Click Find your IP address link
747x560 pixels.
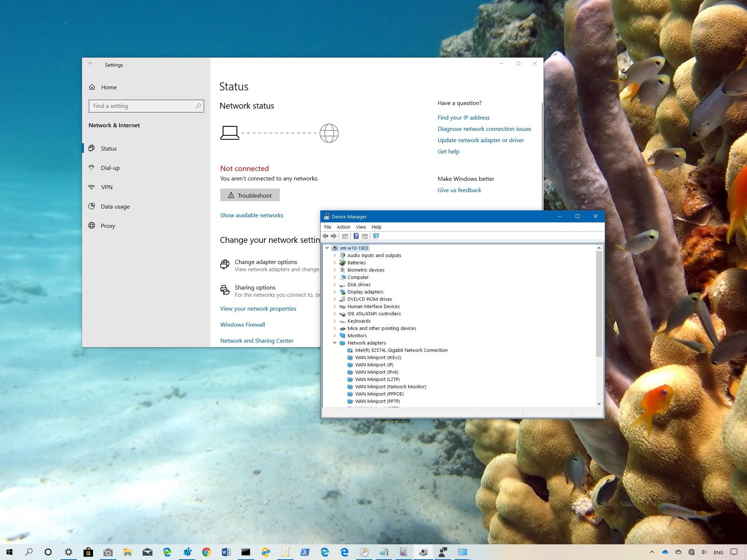464,117
